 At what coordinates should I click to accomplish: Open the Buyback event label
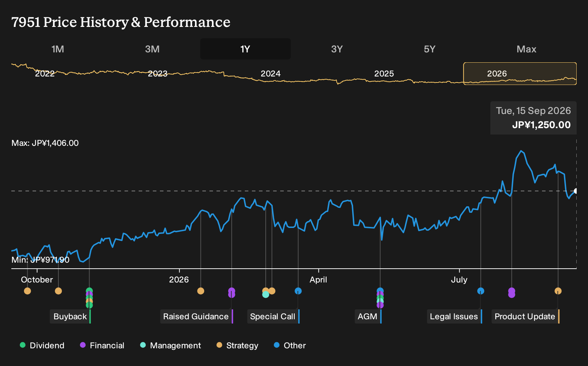point(70,316)
